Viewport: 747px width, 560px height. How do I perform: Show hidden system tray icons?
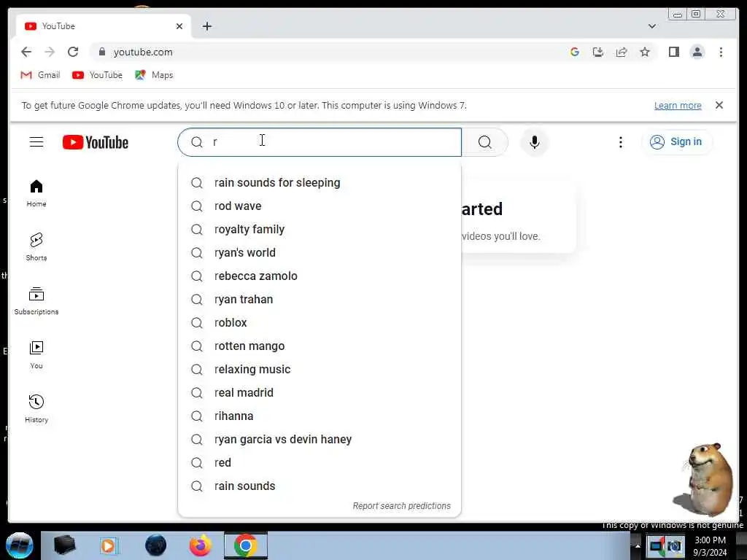tap(638, 545)
